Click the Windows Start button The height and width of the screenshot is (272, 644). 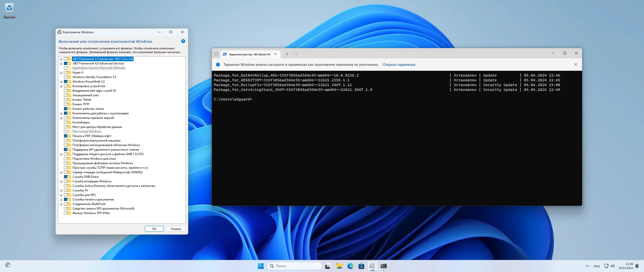tap(261, 266)
